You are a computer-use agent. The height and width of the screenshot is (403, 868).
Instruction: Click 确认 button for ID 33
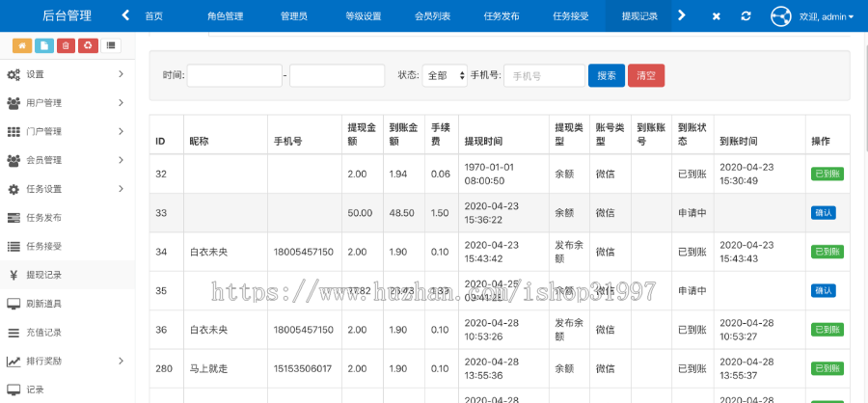point(824,212)
